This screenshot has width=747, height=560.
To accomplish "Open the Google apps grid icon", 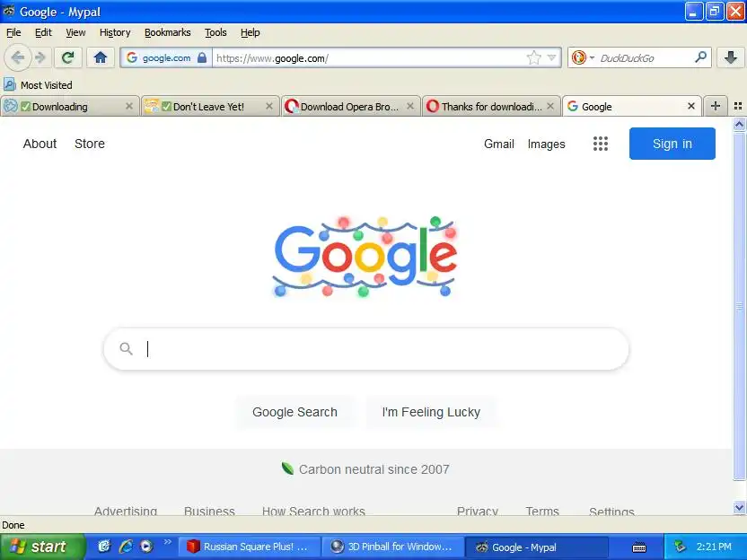I will click(601, 144).
